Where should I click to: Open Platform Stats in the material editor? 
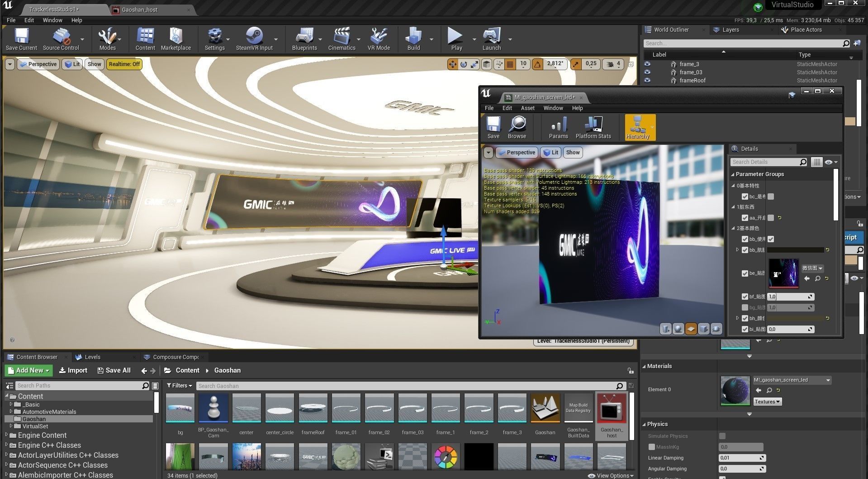(593, 127)
